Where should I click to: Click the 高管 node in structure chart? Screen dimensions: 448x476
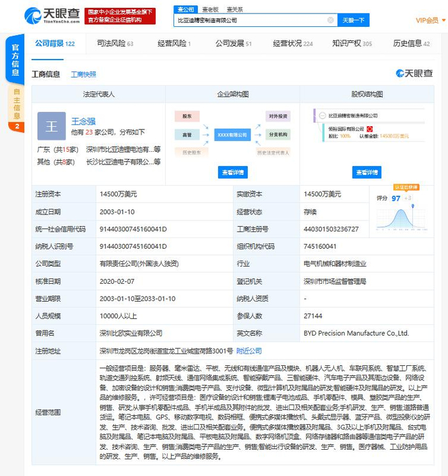click(187, 135)
